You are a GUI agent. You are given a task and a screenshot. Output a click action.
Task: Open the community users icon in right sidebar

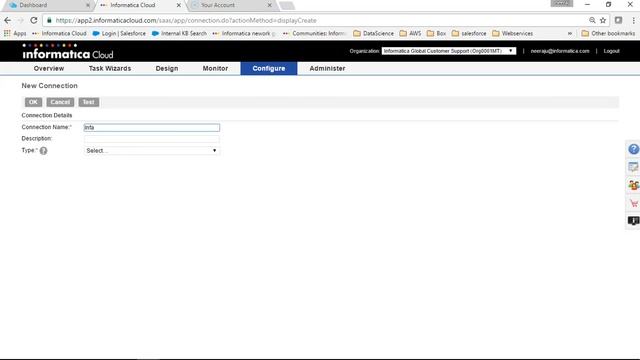(x=633, y=185)
